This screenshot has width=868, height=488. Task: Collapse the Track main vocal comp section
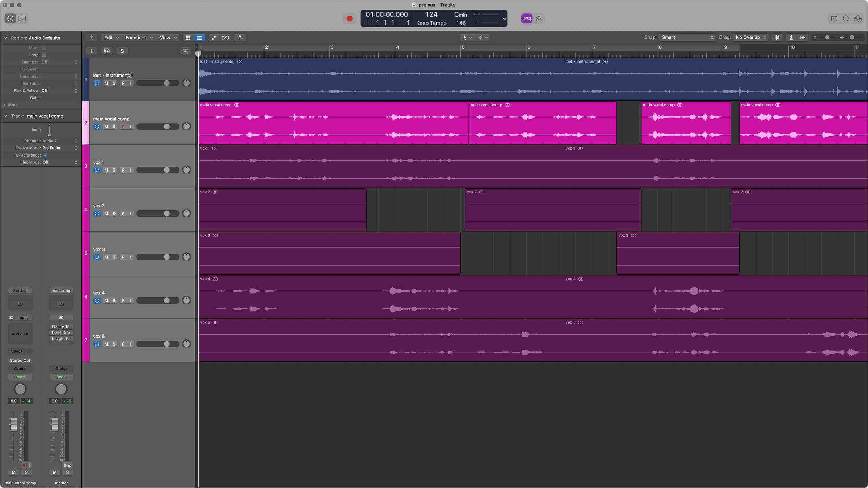[5, 116]
